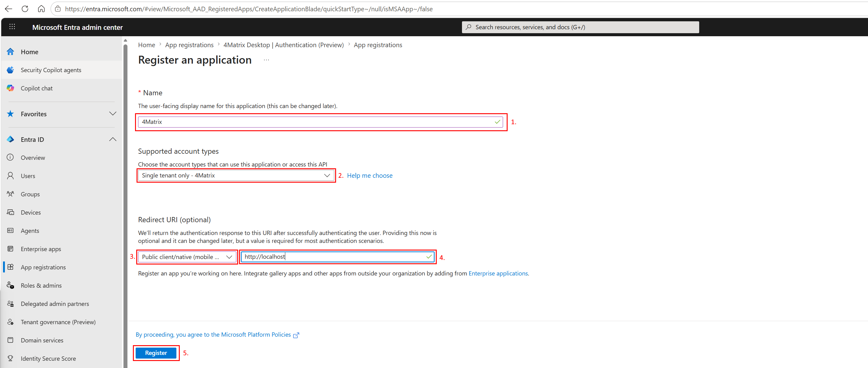Viewport: 868px width, 368px height.
Task: Open the portal app launcher grid
Action: 12,27
